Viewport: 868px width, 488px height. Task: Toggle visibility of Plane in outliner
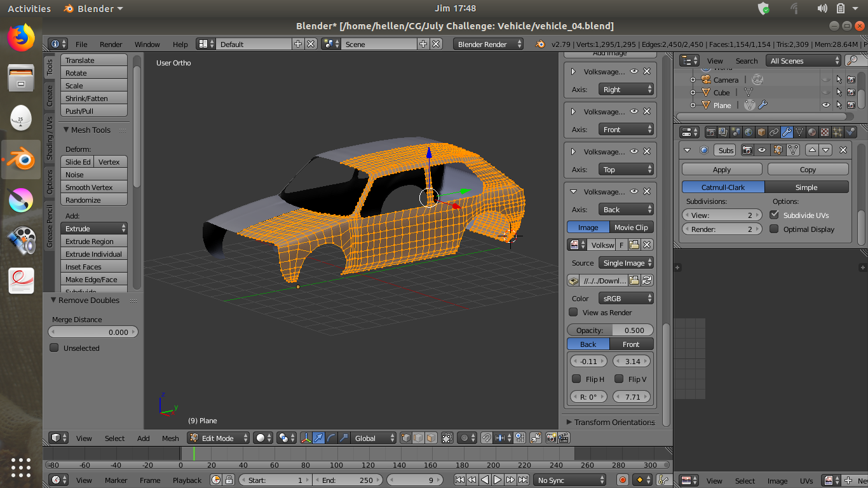(x=825, y=105)
